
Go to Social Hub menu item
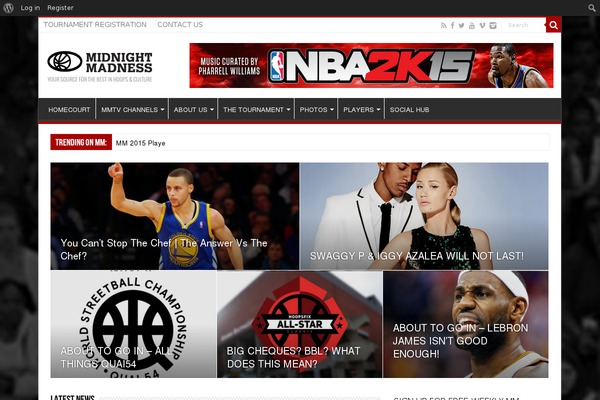pyautogui.click(x=409, y=109)
